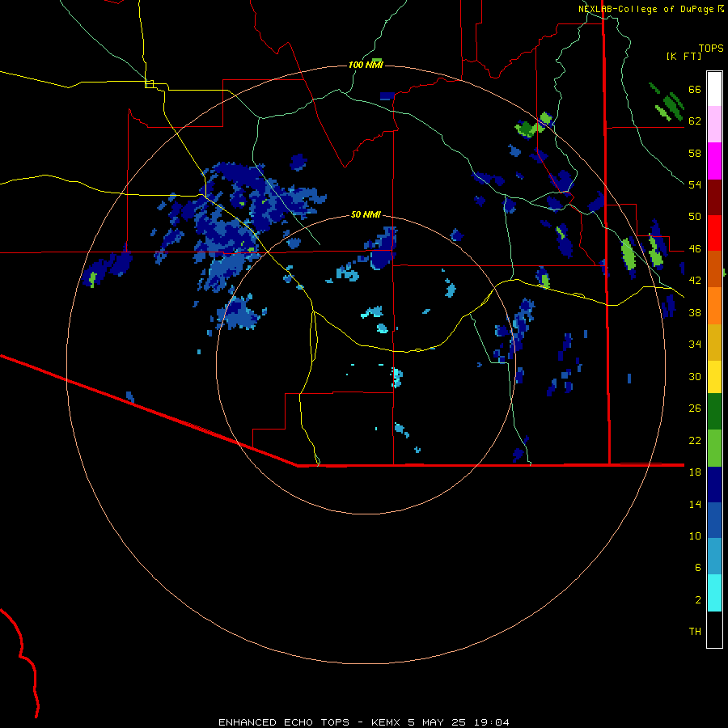Click the '50' legend value
Screen dimensions: 728x728
coord(695,217)
